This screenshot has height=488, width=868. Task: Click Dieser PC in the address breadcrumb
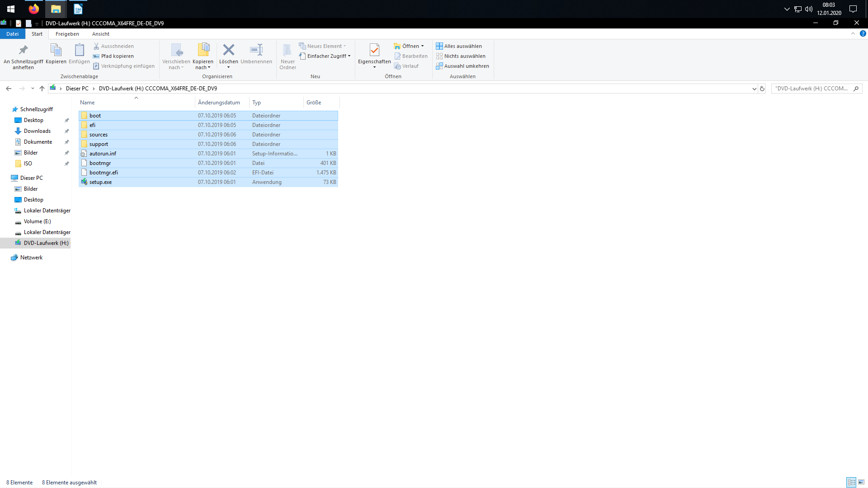pos(77,89)
